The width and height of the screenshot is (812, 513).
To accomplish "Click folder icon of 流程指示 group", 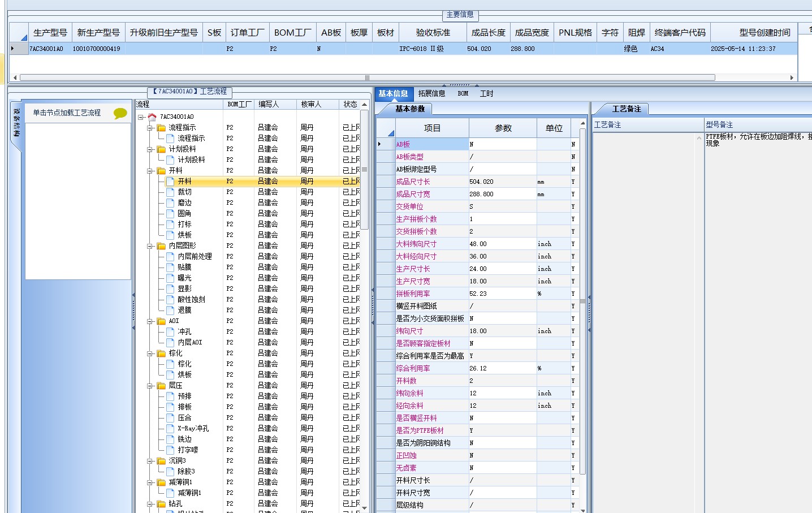I will click(x=161, y=128).
